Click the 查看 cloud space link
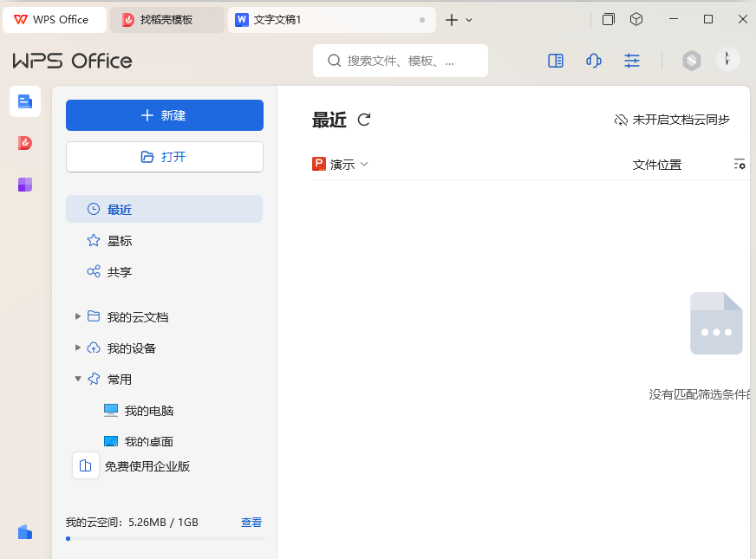Viewport: 756px width, 559px height. [x=251, y=523]
